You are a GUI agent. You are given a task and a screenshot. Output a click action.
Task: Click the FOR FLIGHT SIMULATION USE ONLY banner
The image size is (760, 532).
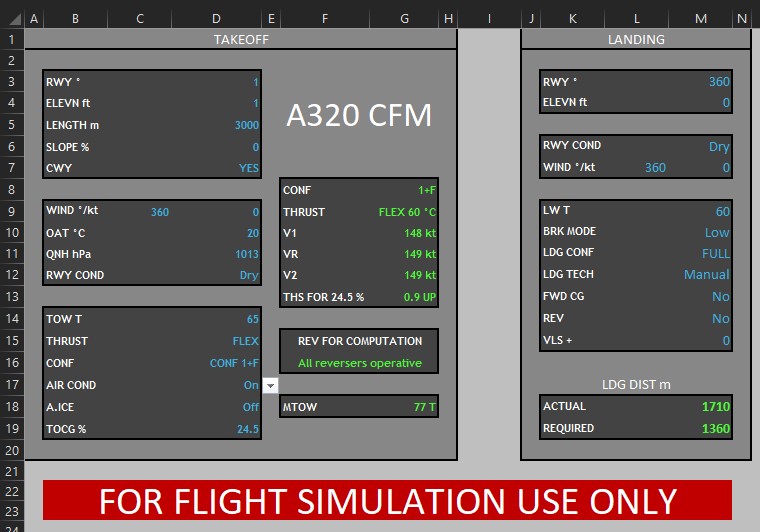click(387, 500)
